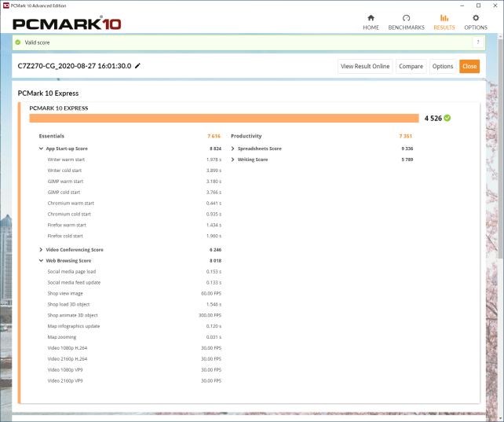The width and height of the screenshot is (504, 422).
Task: Click the Productivity heading
Action: (247, 136)
